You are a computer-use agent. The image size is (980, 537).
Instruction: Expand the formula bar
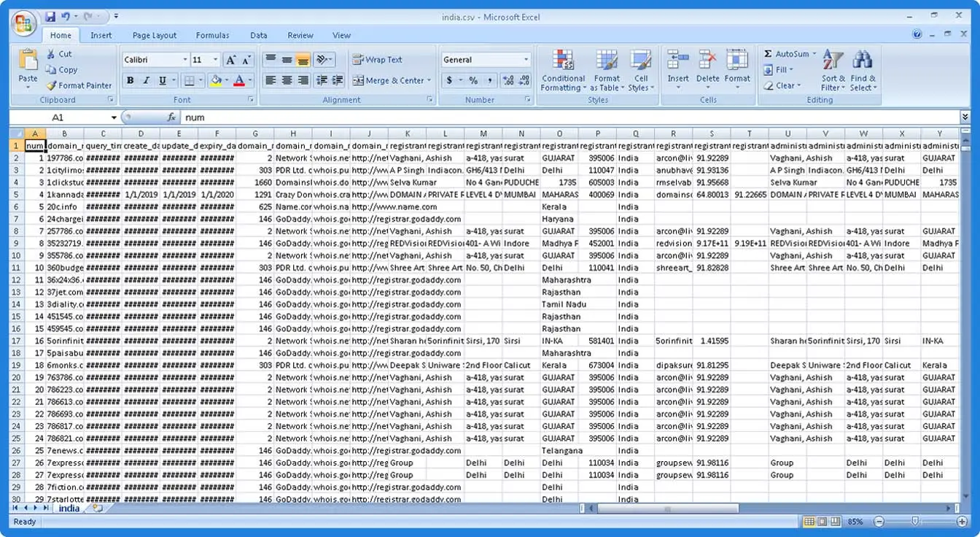(x=965, y=117)
